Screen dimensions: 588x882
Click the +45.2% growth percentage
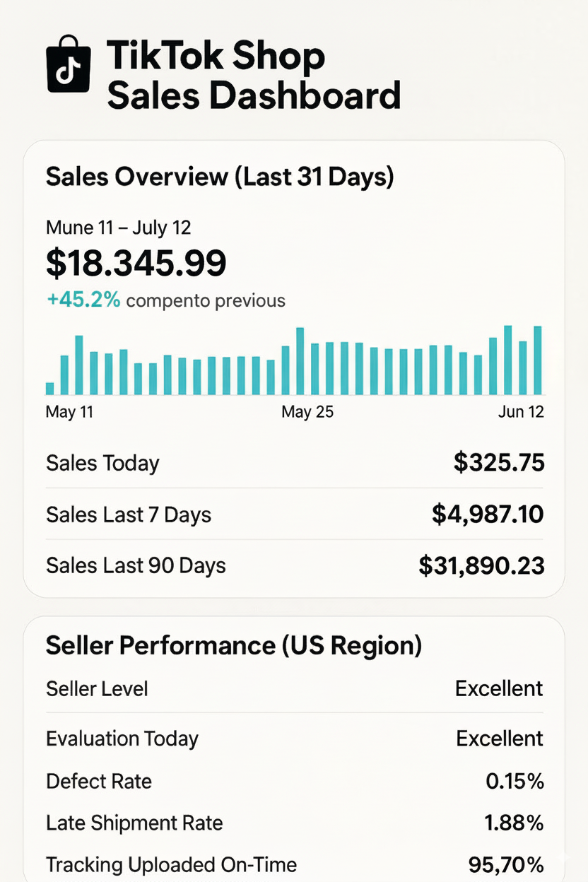click(83, 300)
